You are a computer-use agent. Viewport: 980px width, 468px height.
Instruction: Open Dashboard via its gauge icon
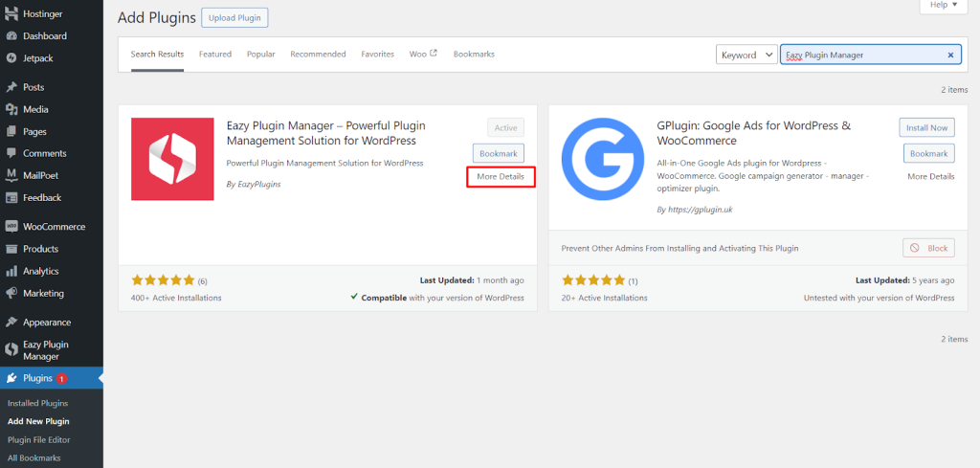click(x=11, y=36)
